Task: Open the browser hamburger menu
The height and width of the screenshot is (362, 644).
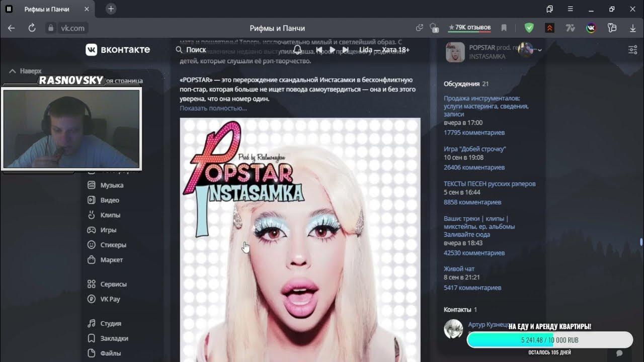Action: click(x=570, y=9)
